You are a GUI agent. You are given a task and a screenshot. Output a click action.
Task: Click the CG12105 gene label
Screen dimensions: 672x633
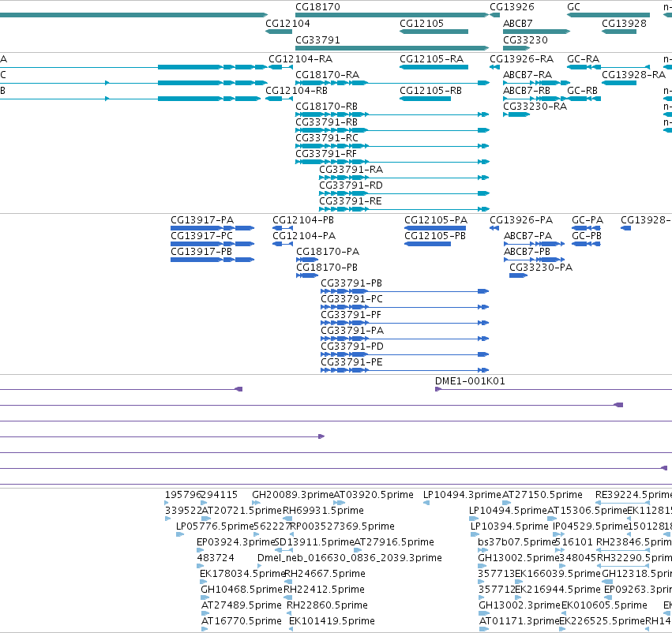[422, 24]
